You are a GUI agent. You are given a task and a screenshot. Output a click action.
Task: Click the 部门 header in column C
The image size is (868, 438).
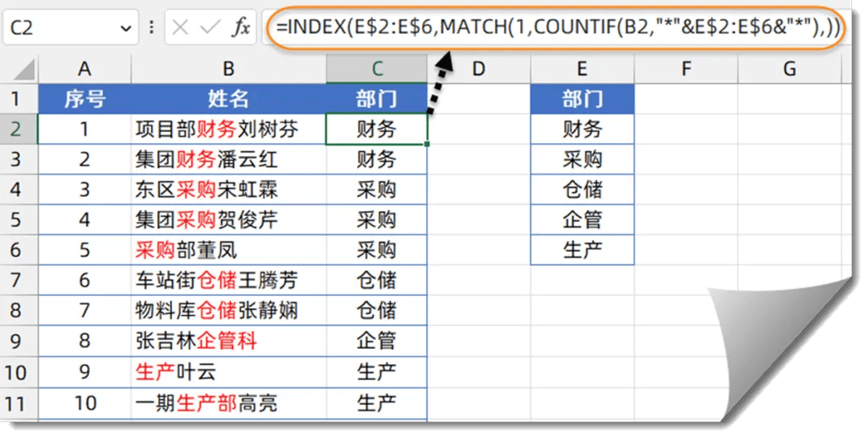pos(376,99)
